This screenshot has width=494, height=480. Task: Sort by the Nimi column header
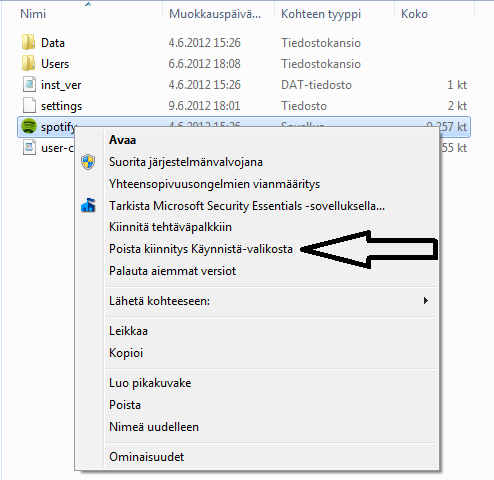tap(33, 14)
